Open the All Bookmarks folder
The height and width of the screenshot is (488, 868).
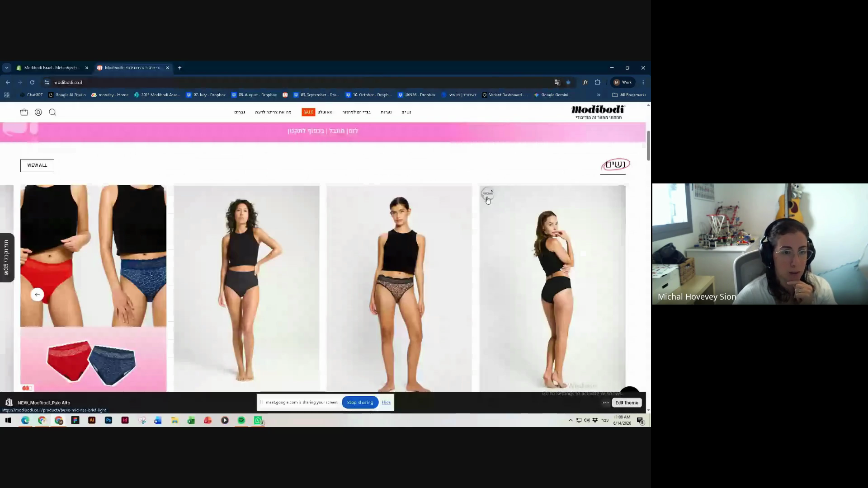[x=629, y=95]
